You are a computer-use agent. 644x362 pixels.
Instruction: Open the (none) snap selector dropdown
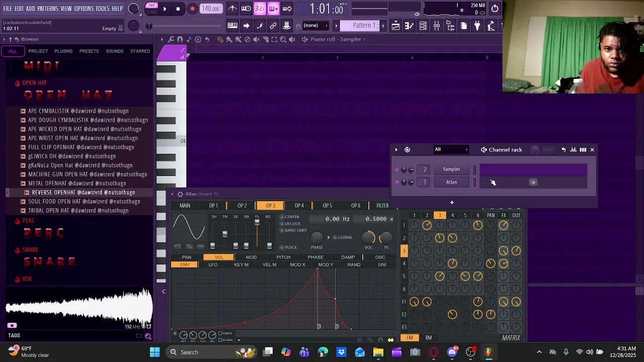pos(315,26)
